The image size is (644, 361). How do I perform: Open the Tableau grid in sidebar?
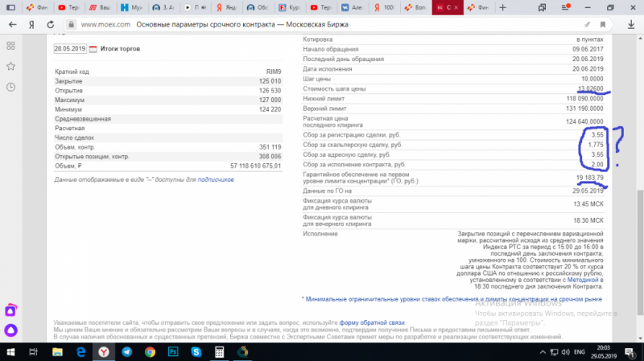tap(11, 46)
